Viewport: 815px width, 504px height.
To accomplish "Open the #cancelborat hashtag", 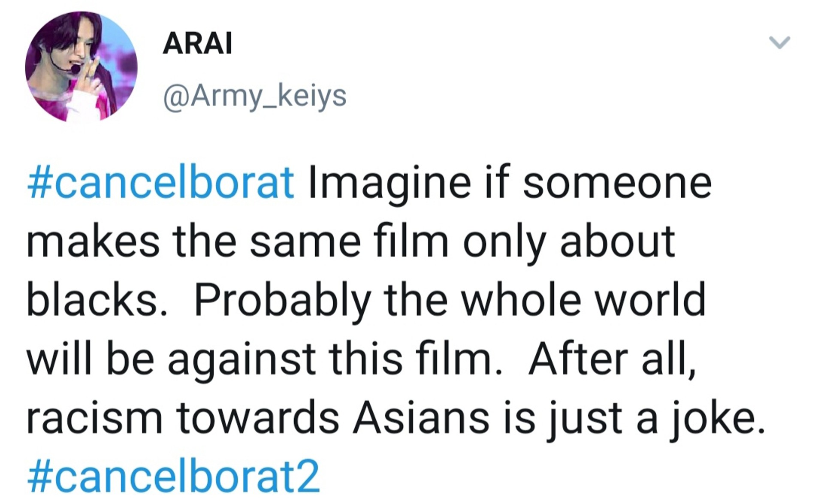I will tap(161, 184).
